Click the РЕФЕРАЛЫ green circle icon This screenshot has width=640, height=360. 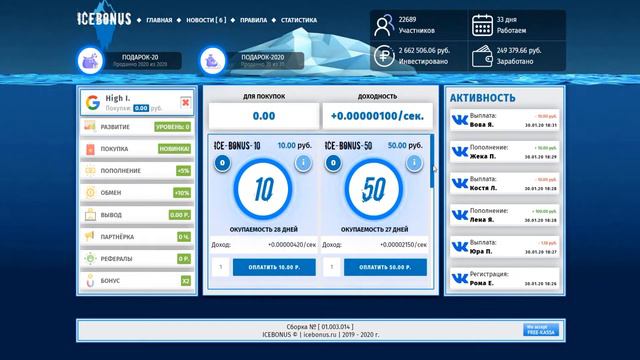click(x=90, y=258)
